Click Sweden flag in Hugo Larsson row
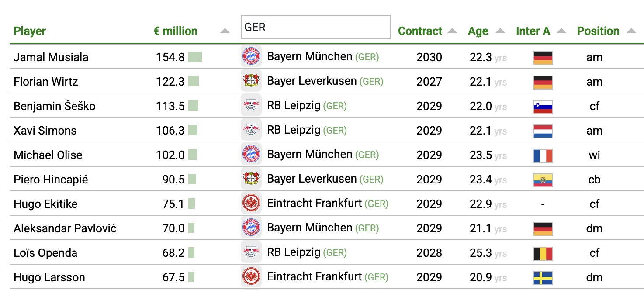The width and height of the screenshot is (644, 290). (x=543, y=278)
